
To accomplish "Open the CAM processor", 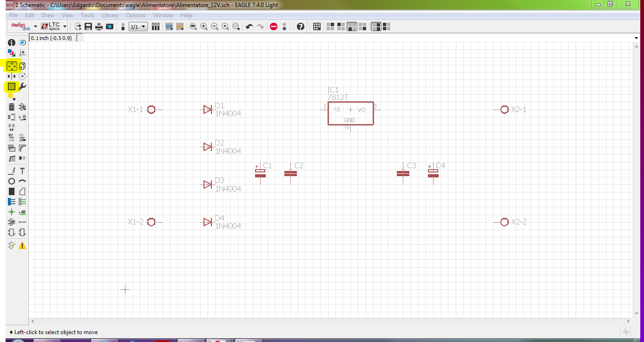I will [110, 26].
